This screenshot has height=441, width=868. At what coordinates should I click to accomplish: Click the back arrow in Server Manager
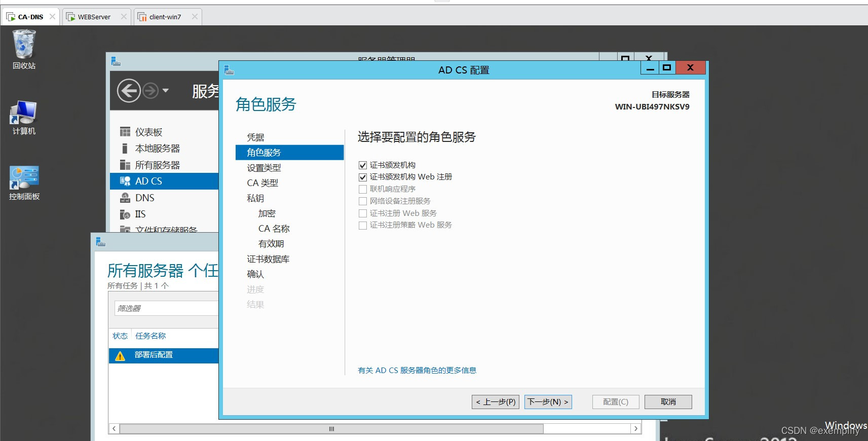(129, 91)
